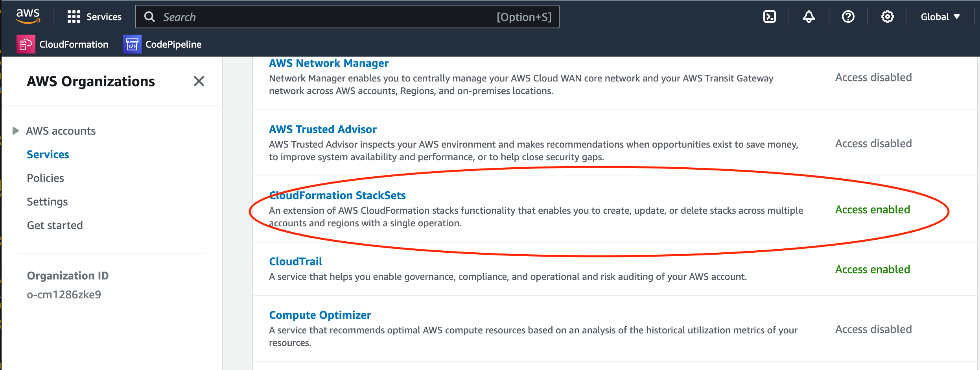Open Get started in the sidebar

[x=55, y=225]
